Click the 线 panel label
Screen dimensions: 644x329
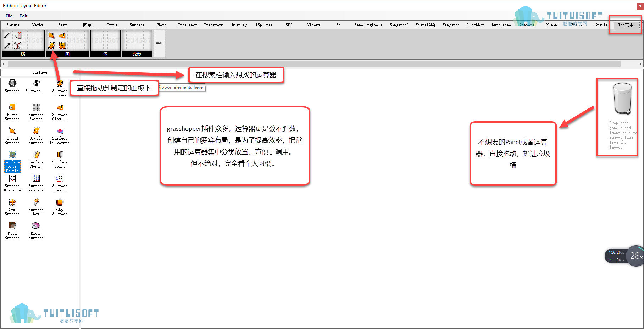23,54
